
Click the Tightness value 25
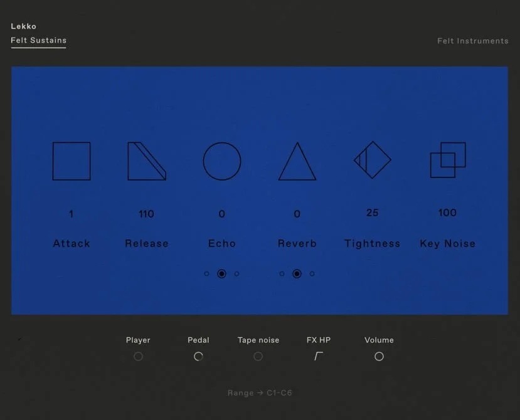pyautogui.click(x=373, y=213)
